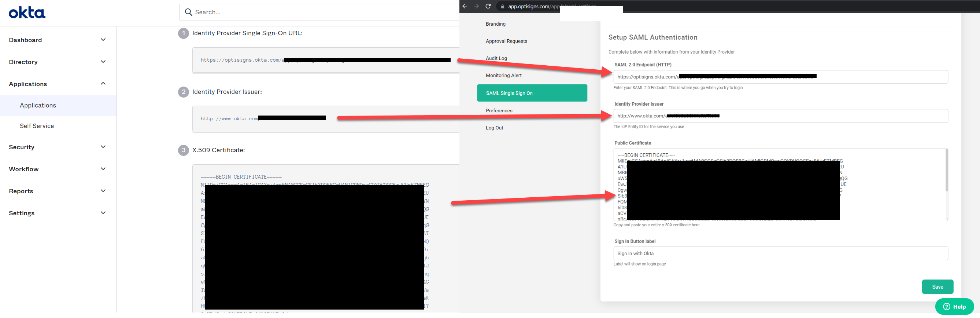Go forward in the browser window
The image size is (980, 318).
(476, 6)
